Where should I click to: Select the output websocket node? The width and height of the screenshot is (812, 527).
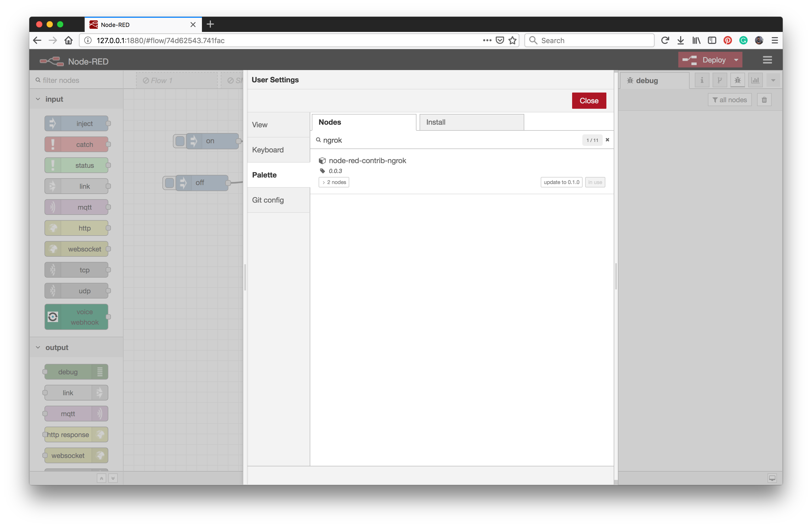pyautogui.click(x=76, y=455)
